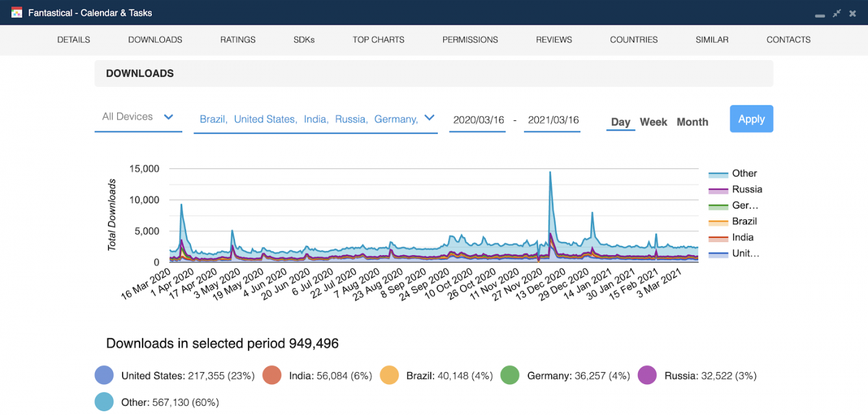Viewport: 868px width, 415px height.
Task: Close the Fantastical window
Action: [853, 13]
